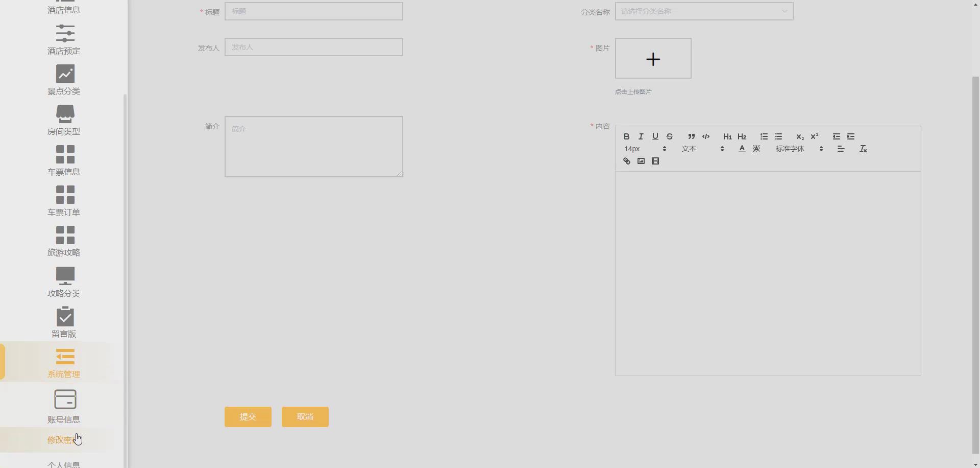Decrease indent in editor

tap(836, 136)
